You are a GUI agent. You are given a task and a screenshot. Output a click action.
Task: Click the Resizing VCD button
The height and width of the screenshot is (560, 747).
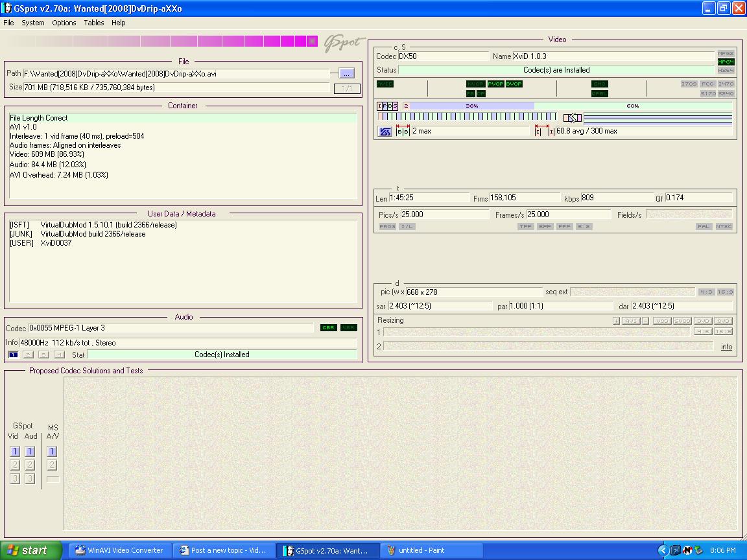[662, 321]
